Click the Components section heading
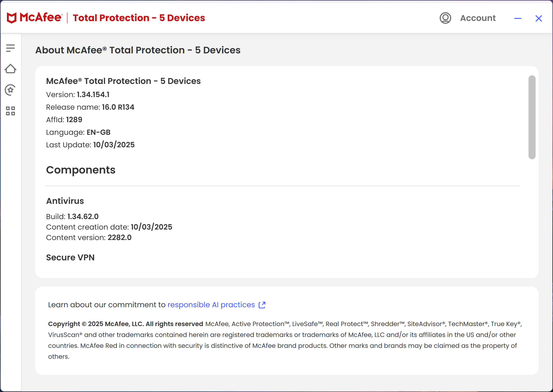 [x=81, y=170]
